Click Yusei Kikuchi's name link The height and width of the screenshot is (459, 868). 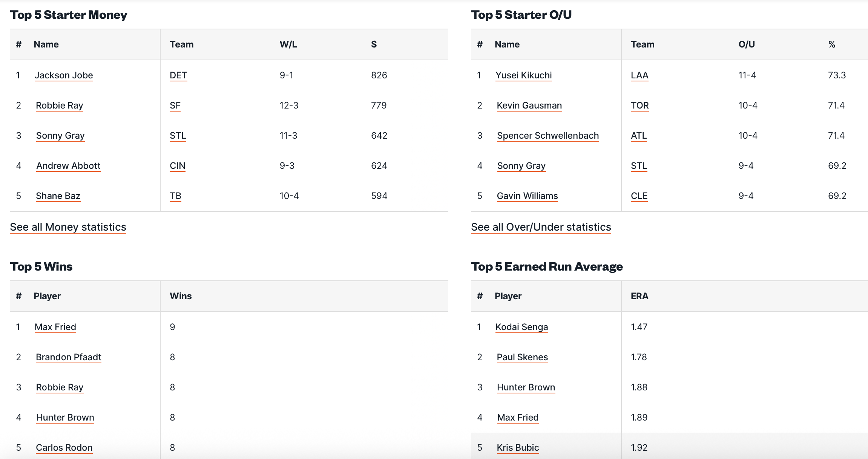(x=523, y=75)
